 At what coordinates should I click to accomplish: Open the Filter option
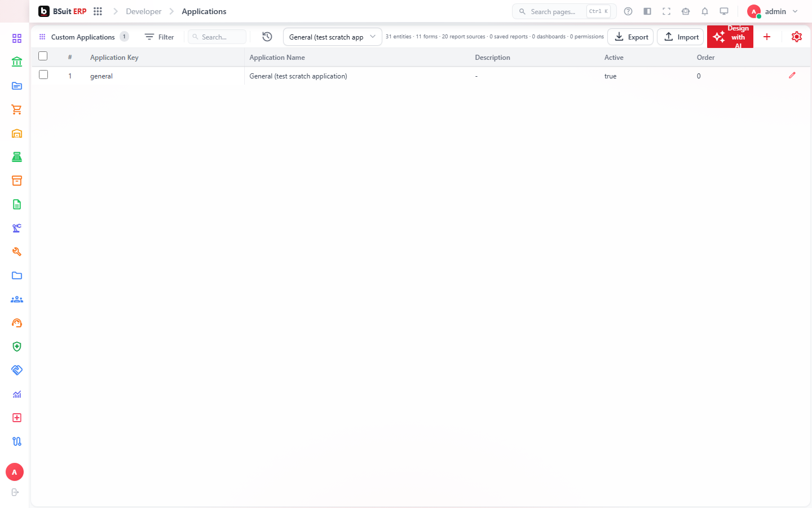pos(159,37)
